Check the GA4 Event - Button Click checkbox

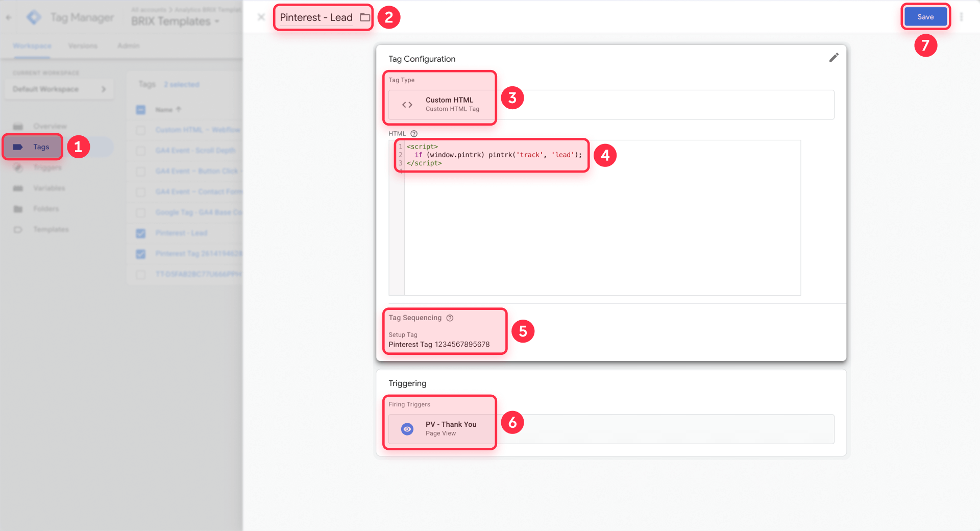point(141,172)
